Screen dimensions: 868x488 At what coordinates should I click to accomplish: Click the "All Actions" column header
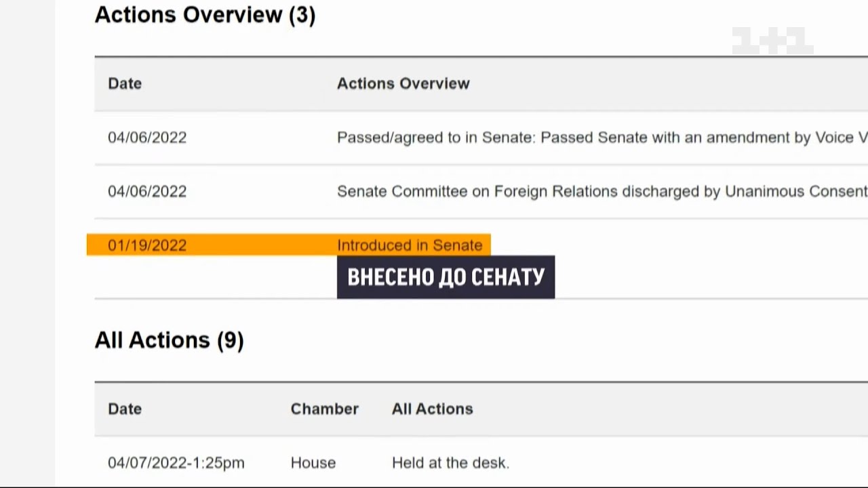(x=432, y=409)
